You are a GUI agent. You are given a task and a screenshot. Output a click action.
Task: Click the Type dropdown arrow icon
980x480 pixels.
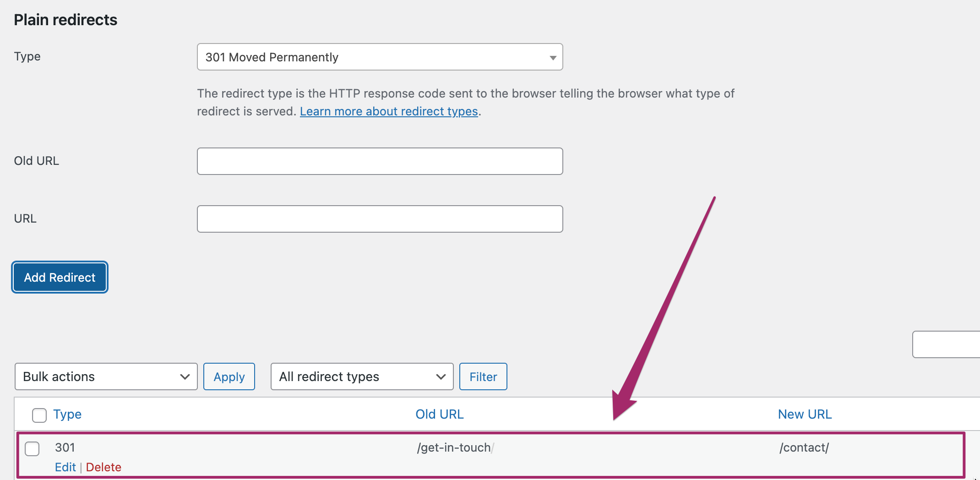coord(553,58)
